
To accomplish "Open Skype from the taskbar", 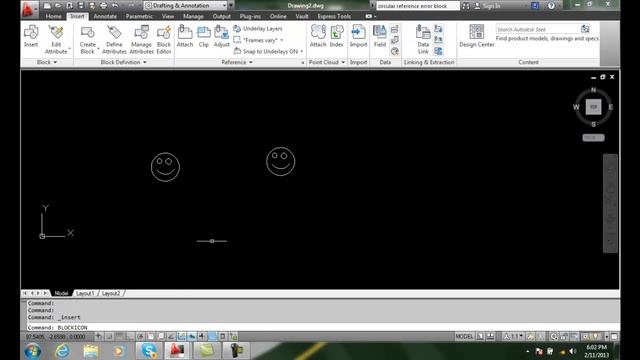I will pos(149,351).
